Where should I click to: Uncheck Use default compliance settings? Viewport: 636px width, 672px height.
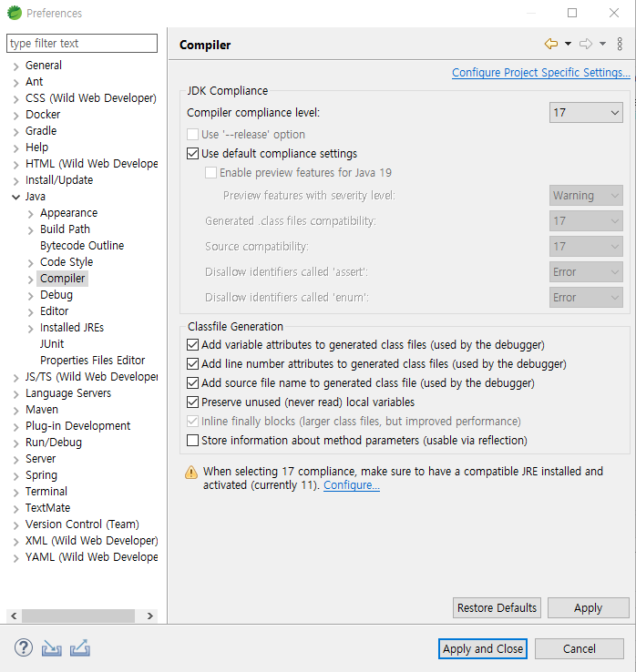pos(192,153)
